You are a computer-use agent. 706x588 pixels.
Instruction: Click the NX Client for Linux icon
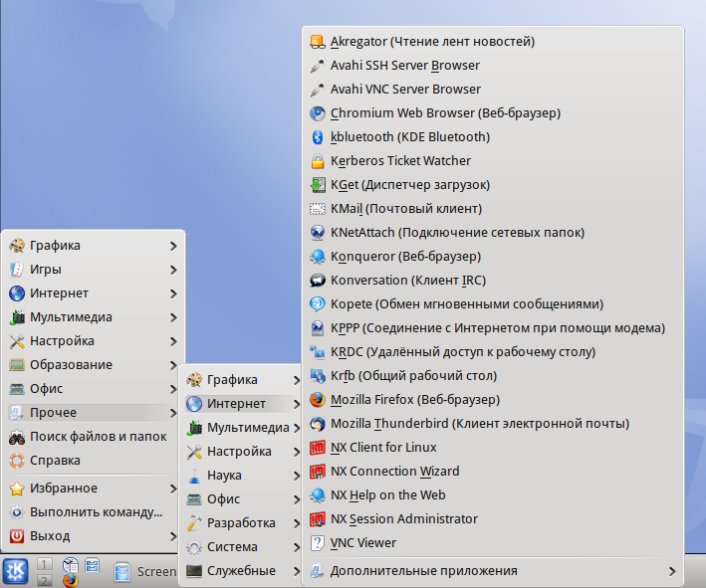click(318, 447)
